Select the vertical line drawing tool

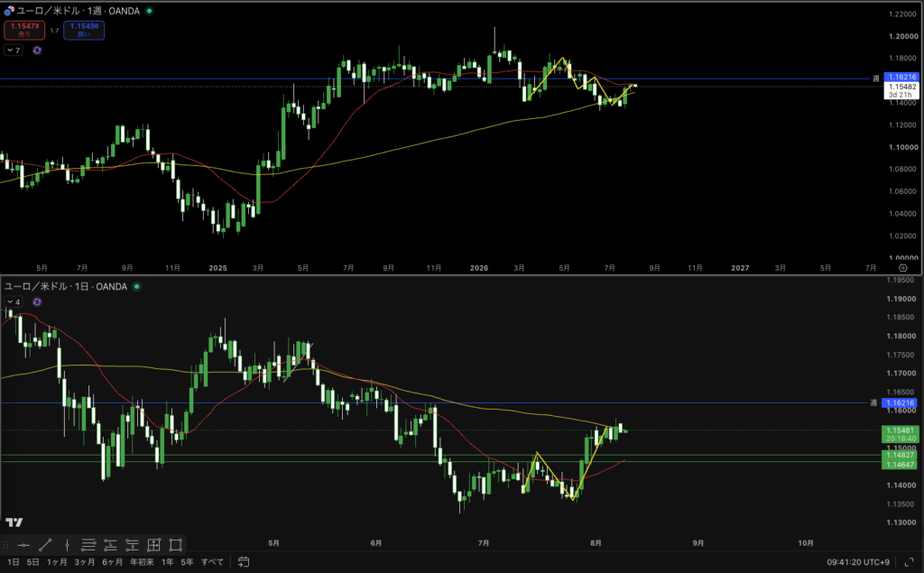pyautogui.click(x=67, y=545)
